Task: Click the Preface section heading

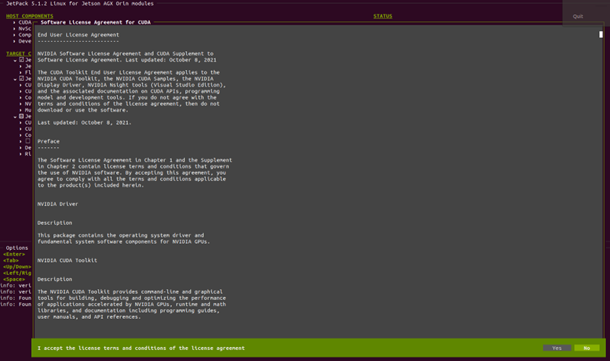Action: point(49,142)
